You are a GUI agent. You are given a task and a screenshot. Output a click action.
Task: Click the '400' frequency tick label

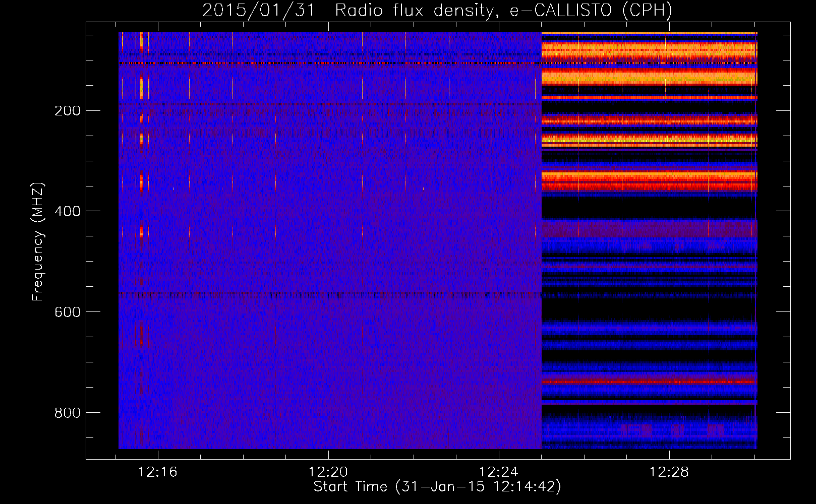click(x=67, y=212)
